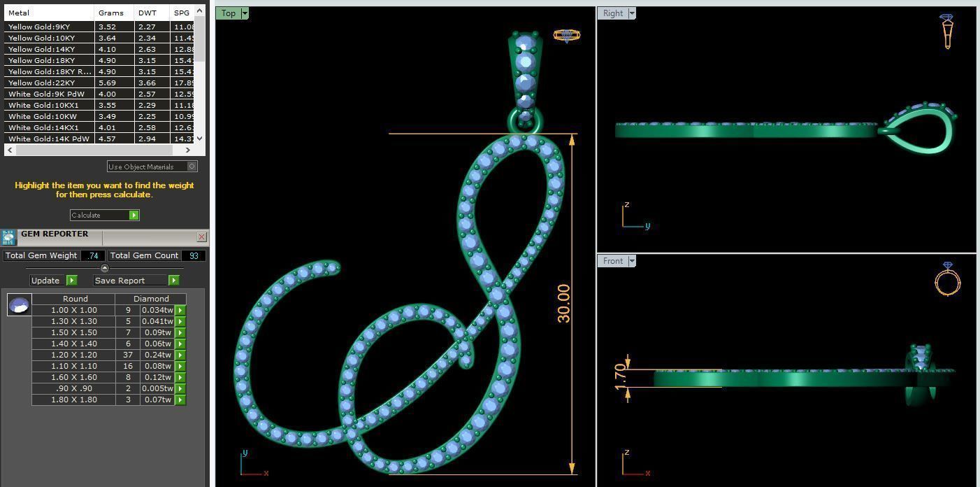Open the Front viewport dropdown arrow
Screen dimensions: 980x487
pos(632,261)
